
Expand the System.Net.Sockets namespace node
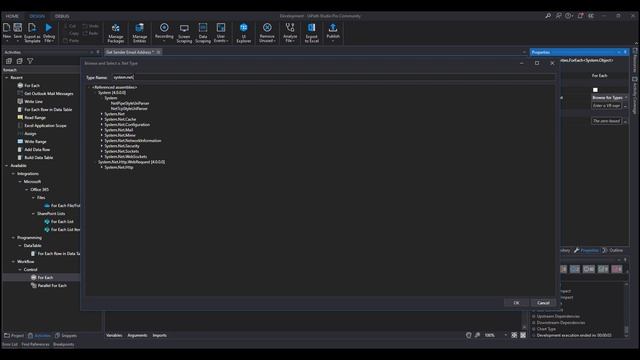[102, 151]
